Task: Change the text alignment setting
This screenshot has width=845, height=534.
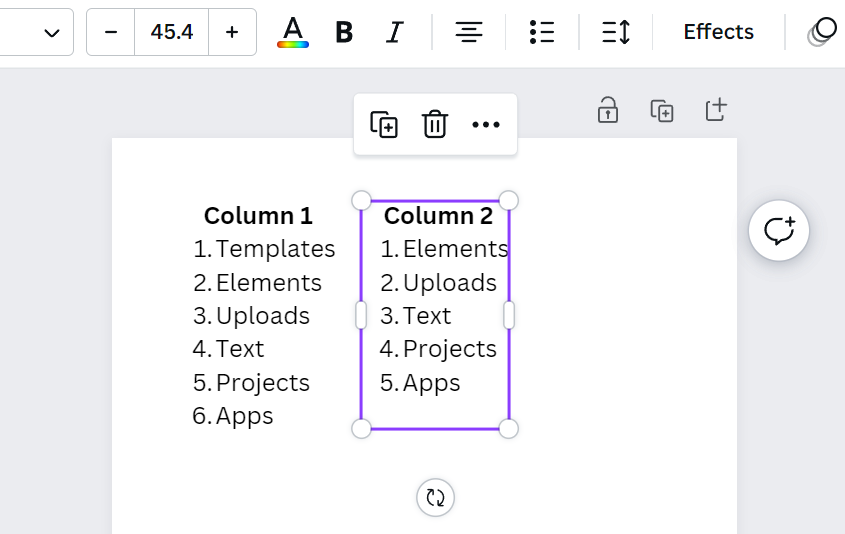Action: pos(468,32)
